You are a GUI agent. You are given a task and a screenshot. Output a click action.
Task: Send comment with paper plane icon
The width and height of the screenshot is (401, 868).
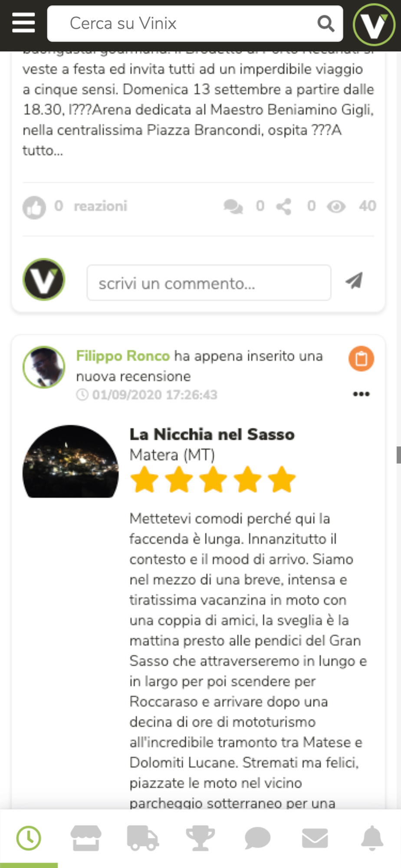point(354,280)
